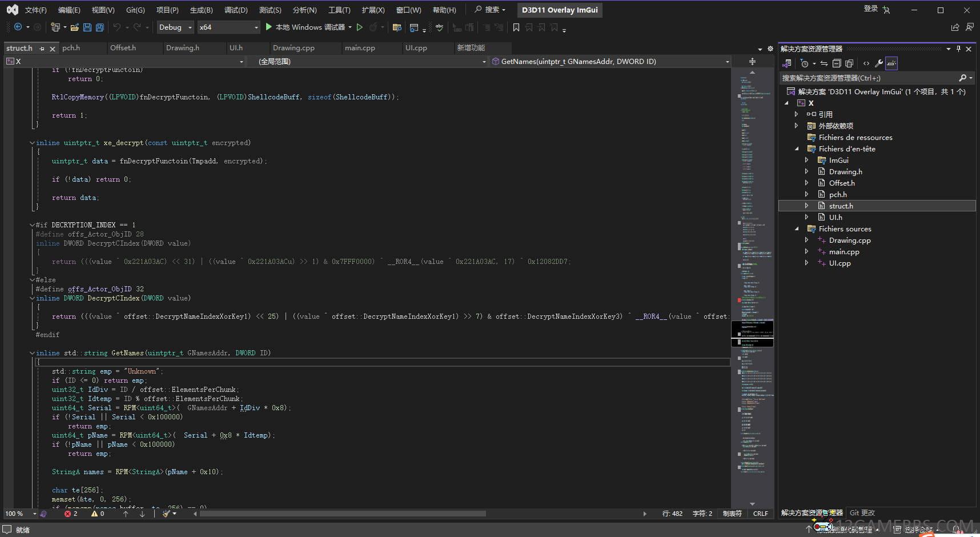Click the bookmark icon in the toolbar
Image resolution: width=980 pixels, height=537 pixels.
point(516,27)
